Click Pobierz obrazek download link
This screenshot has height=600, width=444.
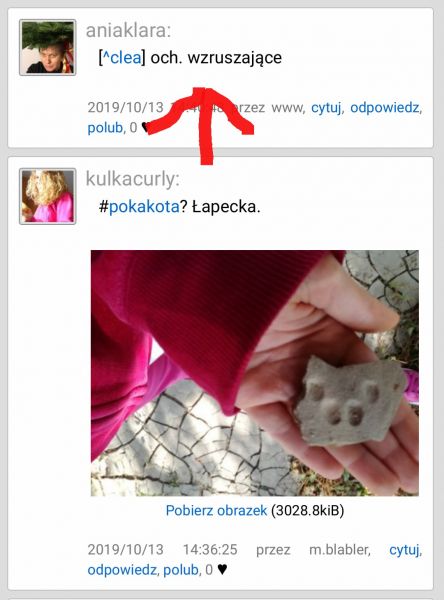coord(216,510)
